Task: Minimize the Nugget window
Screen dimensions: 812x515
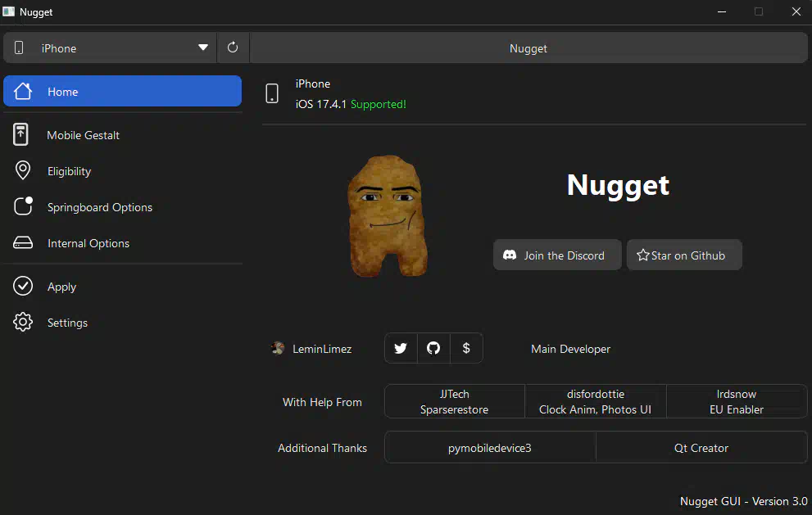Action: pos(722,11)
